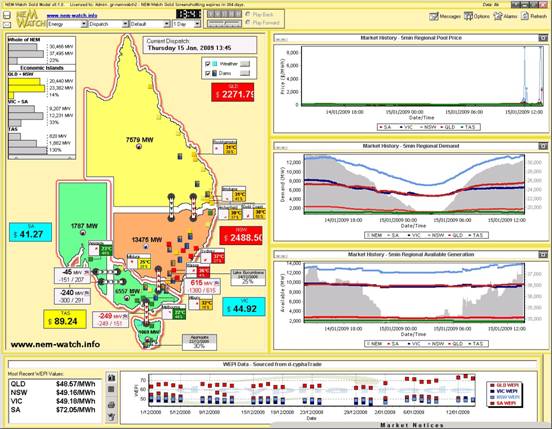
Task: Click the NSW price box showing $2488.50
Action: 241,235
